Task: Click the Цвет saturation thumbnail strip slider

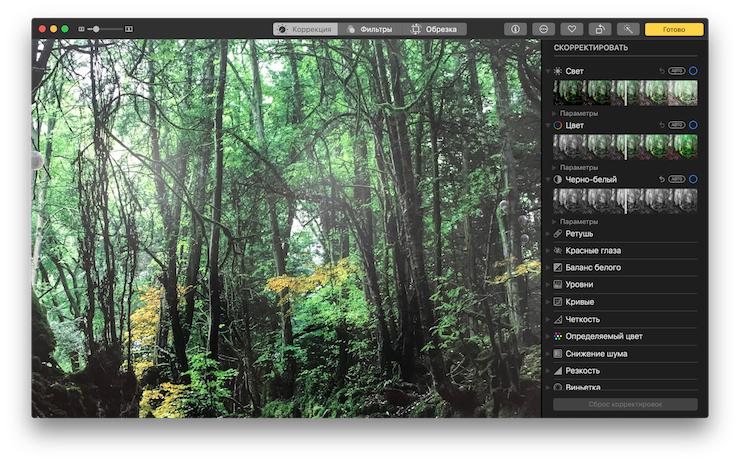Action: tap(625, 147)
